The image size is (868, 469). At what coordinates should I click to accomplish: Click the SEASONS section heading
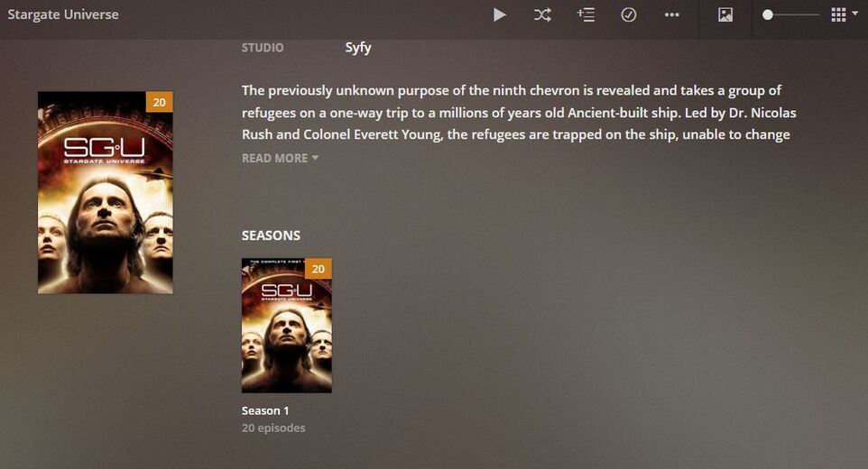coord(271,235)
